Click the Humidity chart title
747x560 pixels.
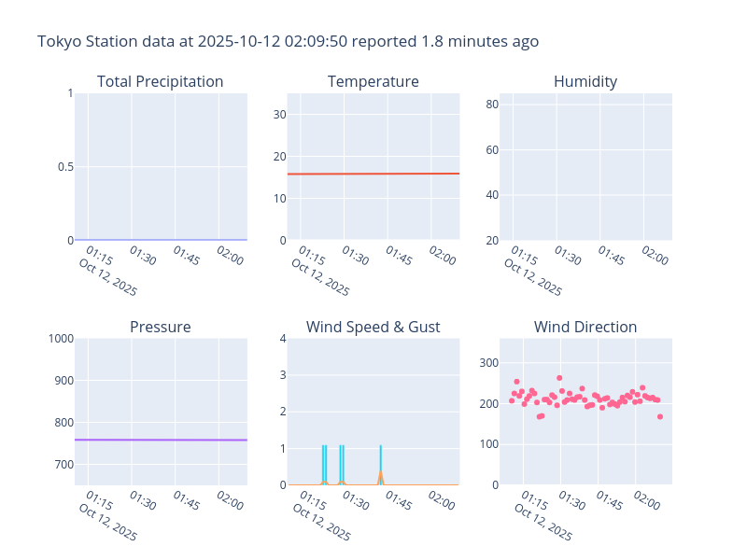pos(585,81)
